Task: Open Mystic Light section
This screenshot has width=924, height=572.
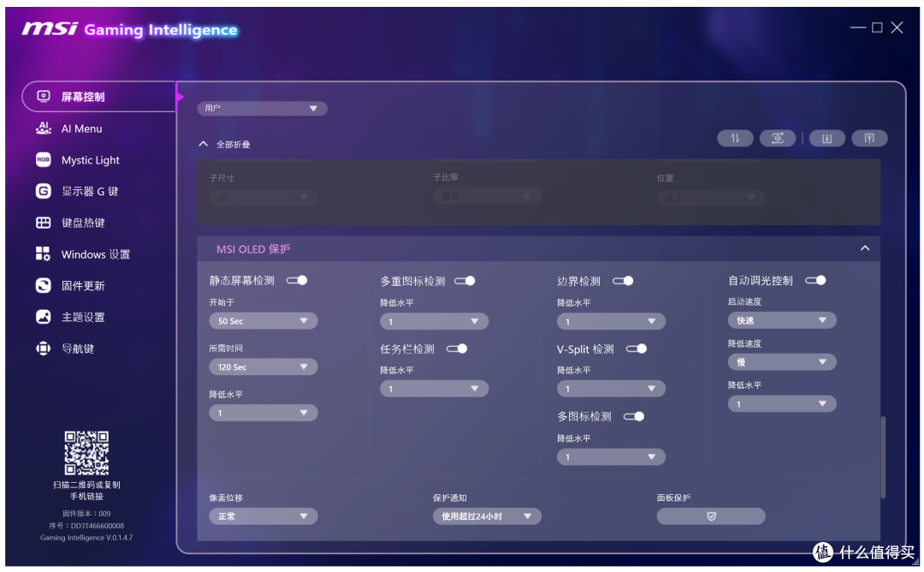Action: (x=90, y=160)
